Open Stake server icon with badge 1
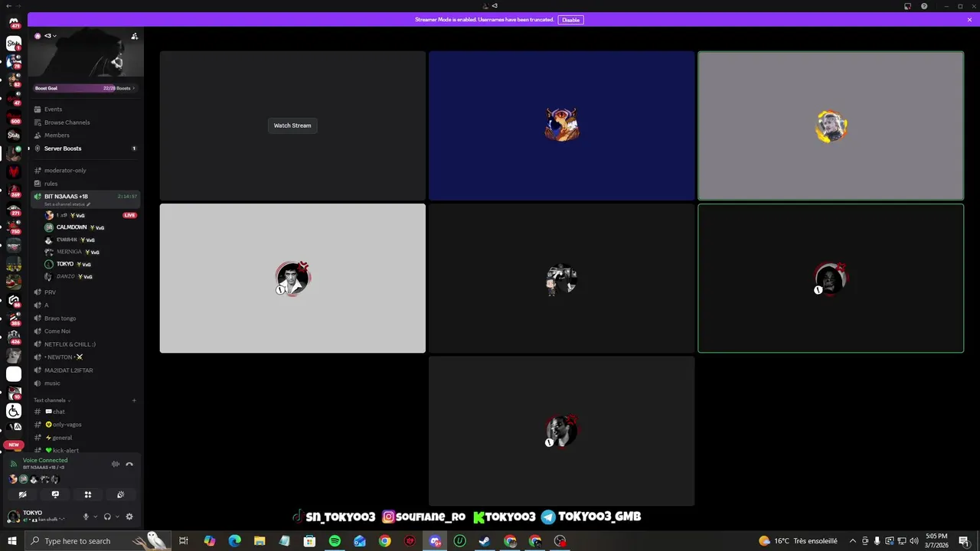Screen dimensions: 980x551 (x=14, y=43)
